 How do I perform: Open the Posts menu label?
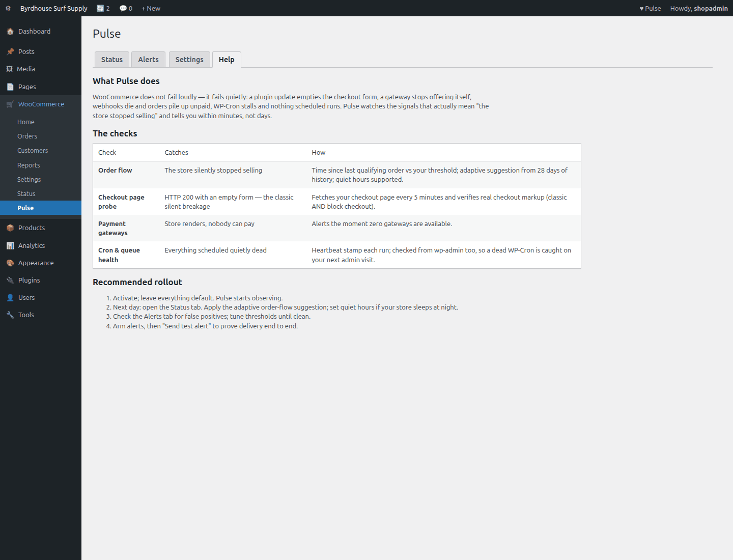(x=26, y=52)
